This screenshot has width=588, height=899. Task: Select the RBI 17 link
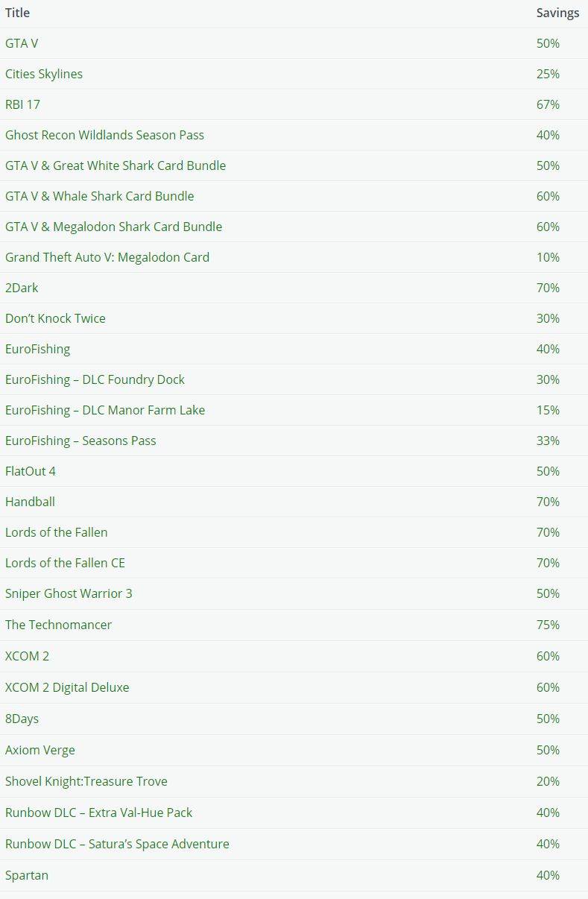tap(22, 104)
